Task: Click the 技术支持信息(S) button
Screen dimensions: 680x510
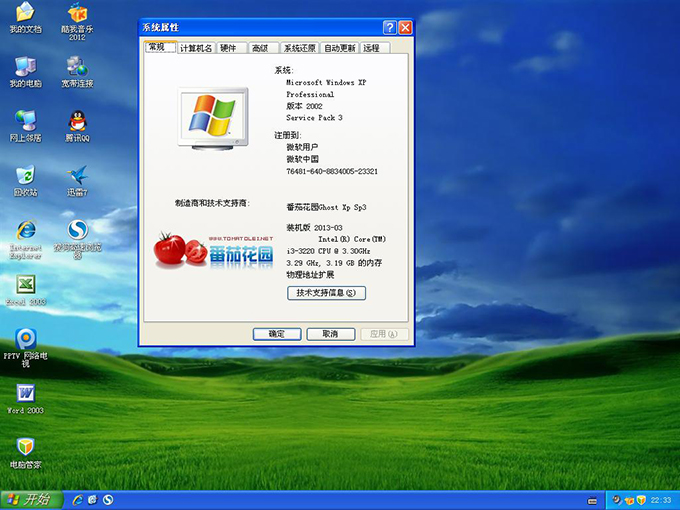Action: (x=326, y=293)
